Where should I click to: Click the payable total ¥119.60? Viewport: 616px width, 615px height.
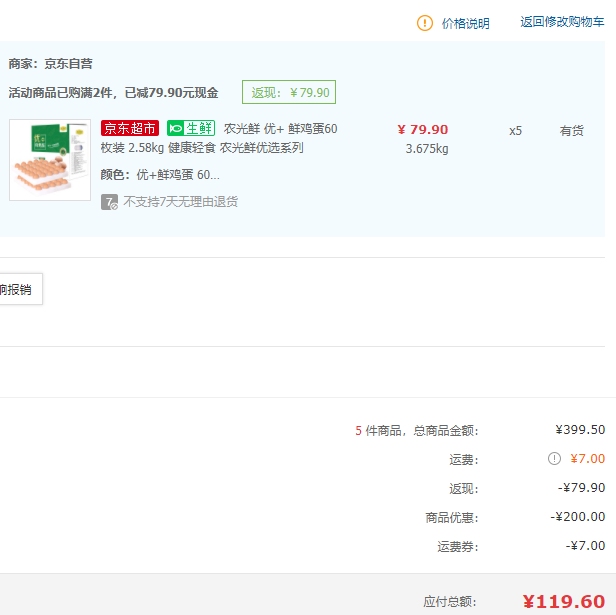point(564,602)
